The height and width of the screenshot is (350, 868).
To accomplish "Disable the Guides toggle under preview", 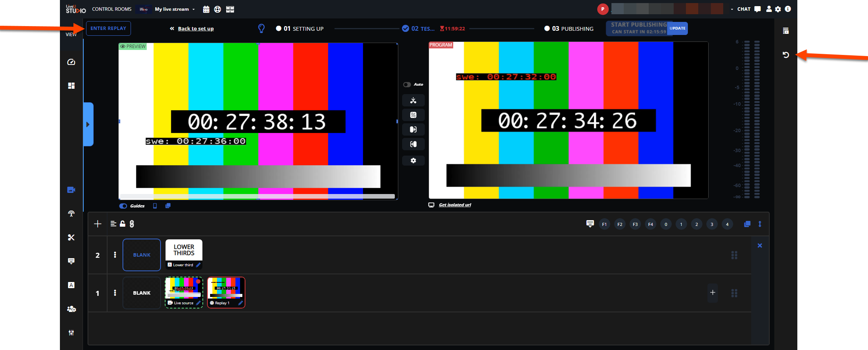I will [123, 206].
